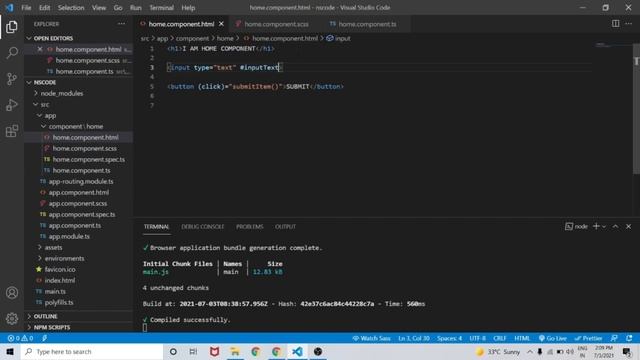This screenshot has height=360, width=640.
Task: Open the Go menu
Action: click(118, 8)
